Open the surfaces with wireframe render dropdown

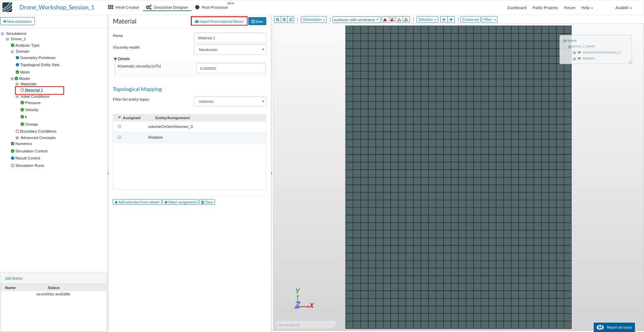(x=356, y=20)
